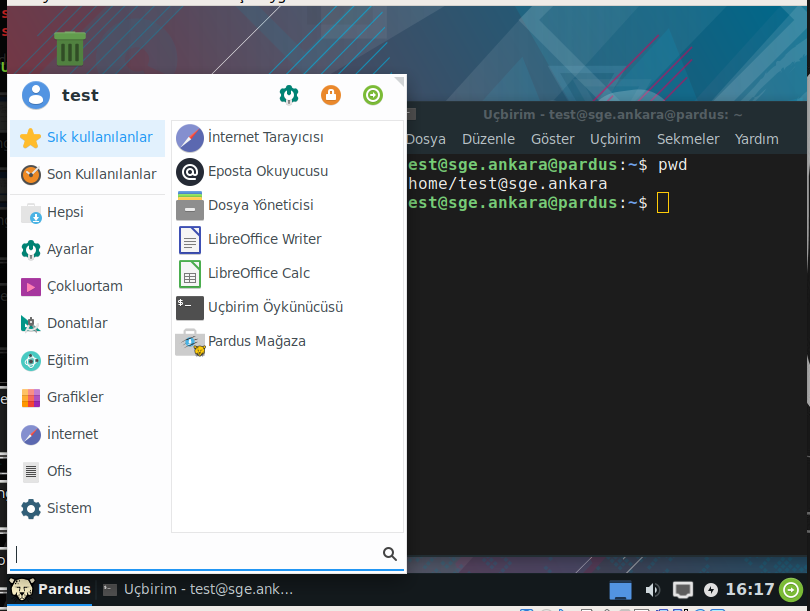Select the Sık kullanılanlar category
Viewport: 810px width, 611px height.
coord(87,138)
